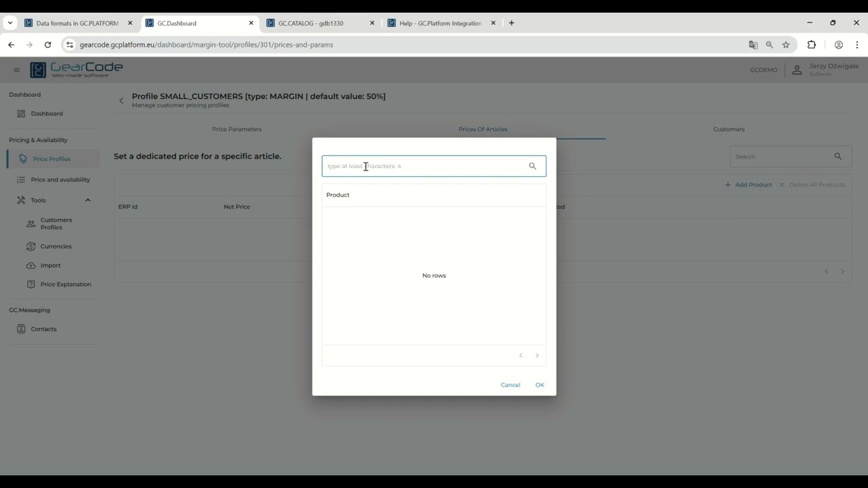Click the zoom magnifier icon in address bar
The width and height of the screenshot is (868, 488).
[769, 45]
